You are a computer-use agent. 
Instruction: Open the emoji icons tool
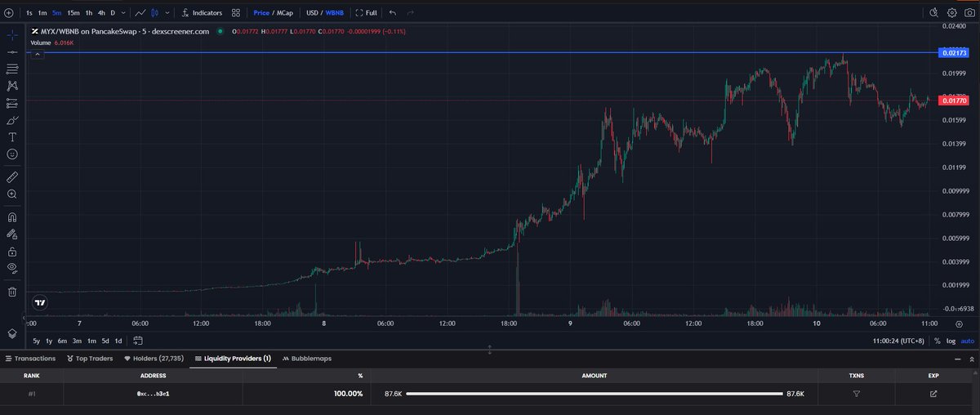click(x=12, y=154)
